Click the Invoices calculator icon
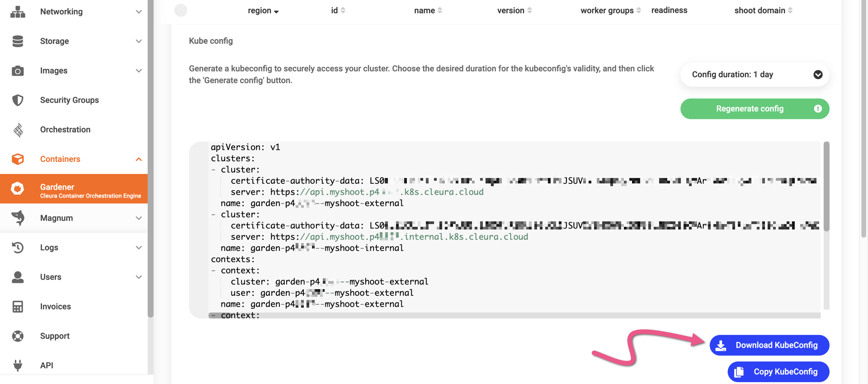 coord(18,307)
